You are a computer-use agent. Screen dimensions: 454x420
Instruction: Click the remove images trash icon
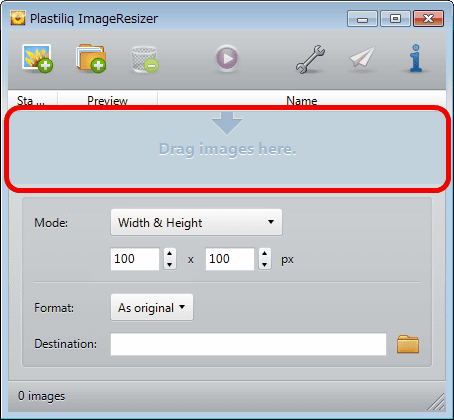145,59
